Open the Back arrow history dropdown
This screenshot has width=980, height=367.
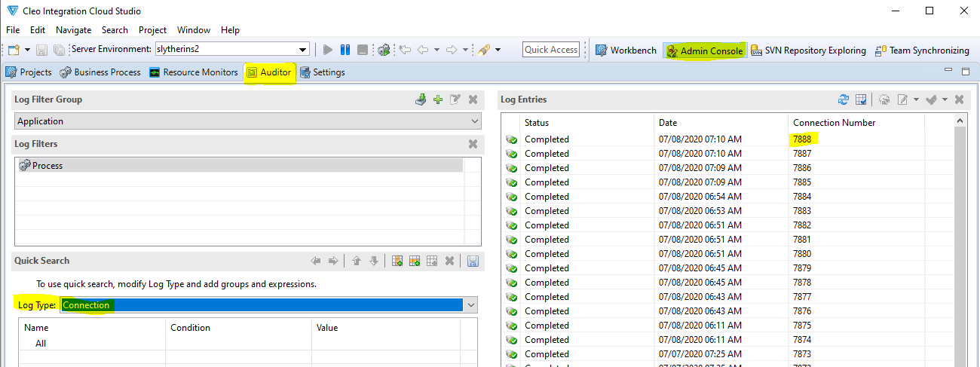(436, 50)
